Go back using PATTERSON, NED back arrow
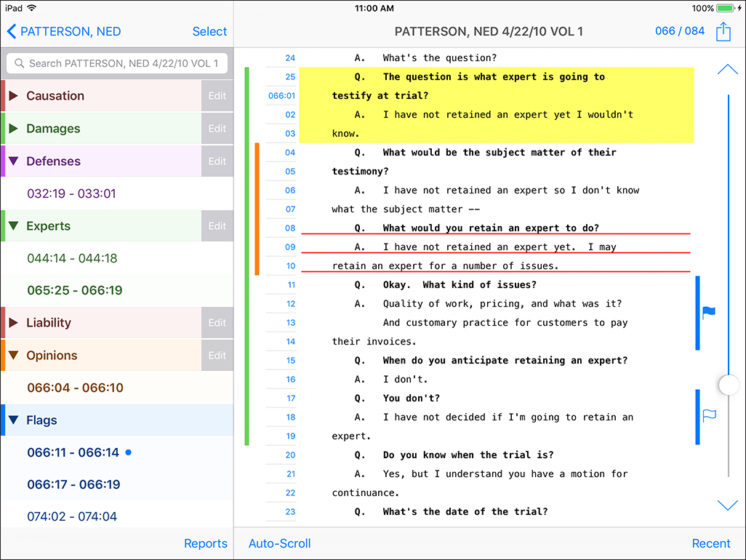 click(x=12, y=31)
